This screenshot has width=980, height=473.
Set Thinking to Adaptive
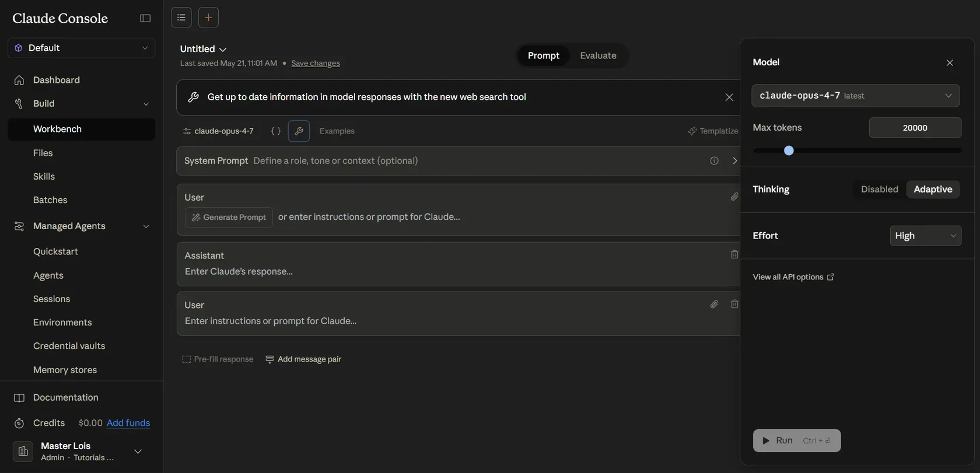(x=933, y=190)
